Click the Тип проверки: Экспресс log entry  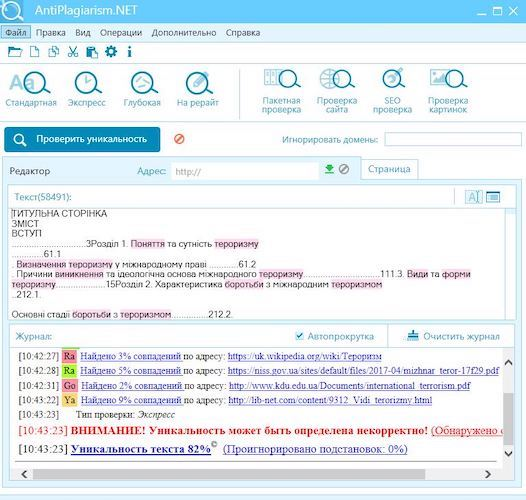tap(125, 415)
